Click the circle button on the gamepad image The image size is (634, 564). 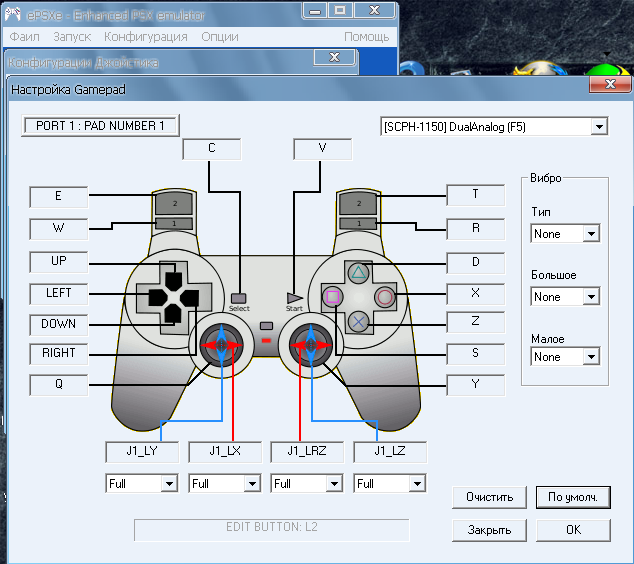[x=385, y=297]
